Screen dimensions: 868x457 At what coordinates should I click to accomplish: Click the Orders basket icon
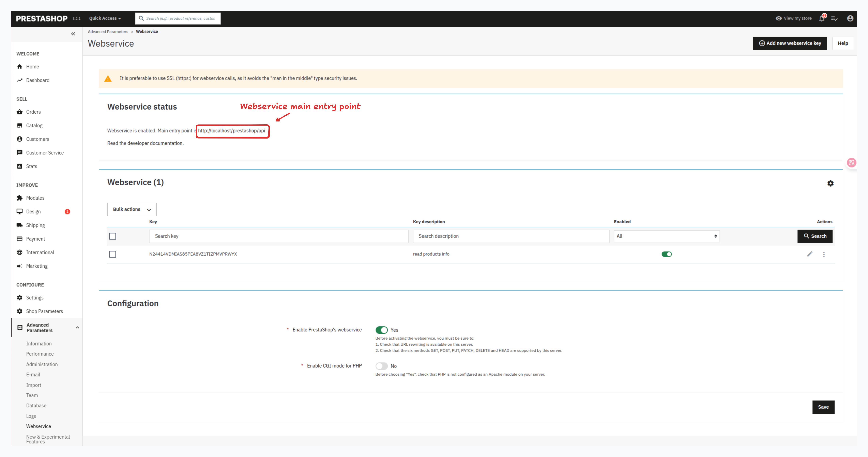[x=20, y=112]
